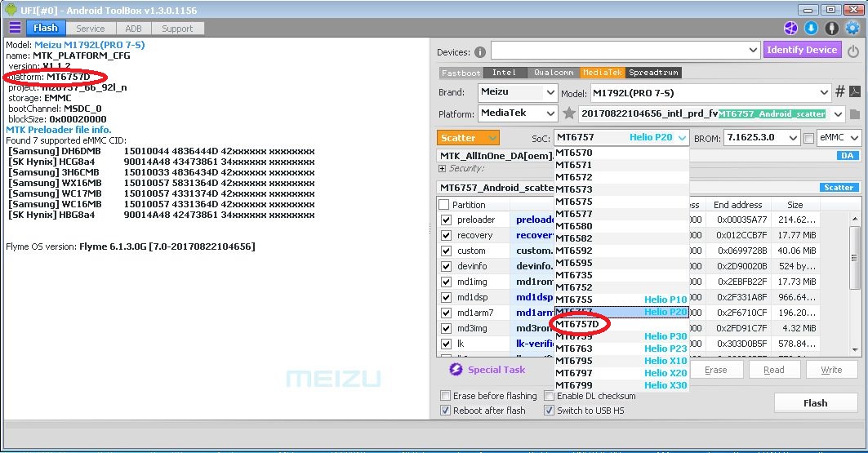Open the Brand dropdown showing Meizu

(518, 92)
